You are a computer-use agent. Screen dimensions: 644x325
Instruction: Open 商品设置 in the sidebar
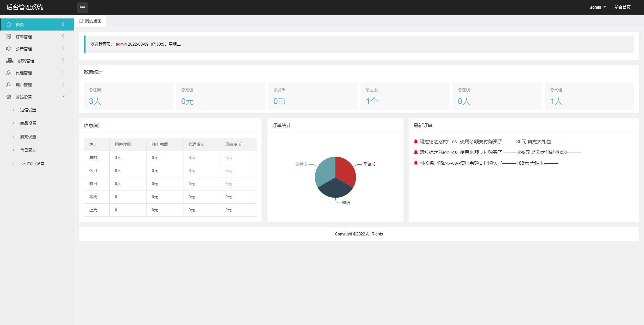pos(28,123)
